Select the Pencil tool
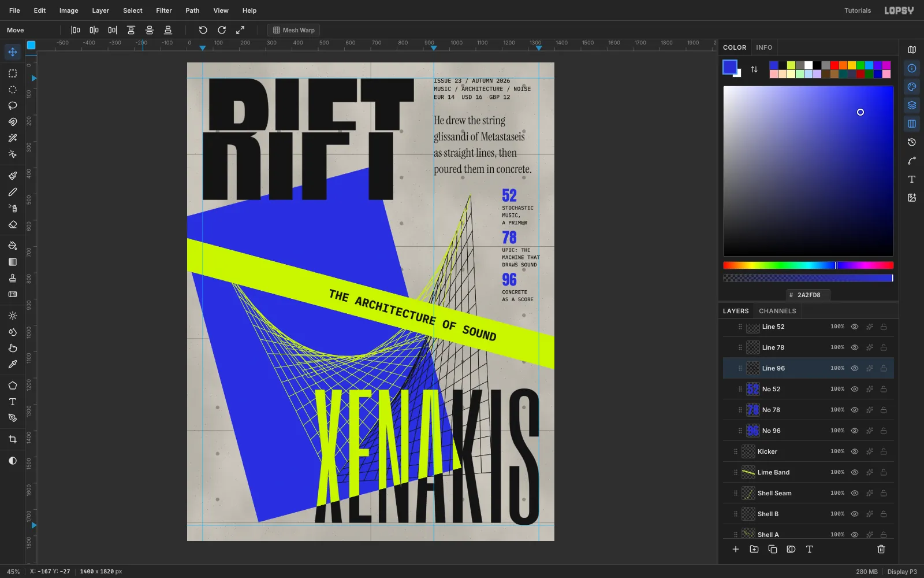 point(13,192)
